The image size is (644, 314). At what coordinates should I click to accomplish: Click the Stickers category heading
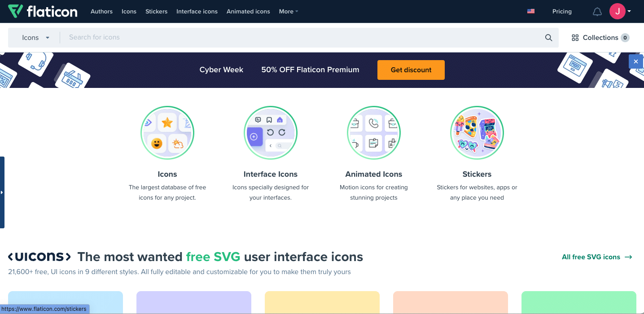click(477, 174)
